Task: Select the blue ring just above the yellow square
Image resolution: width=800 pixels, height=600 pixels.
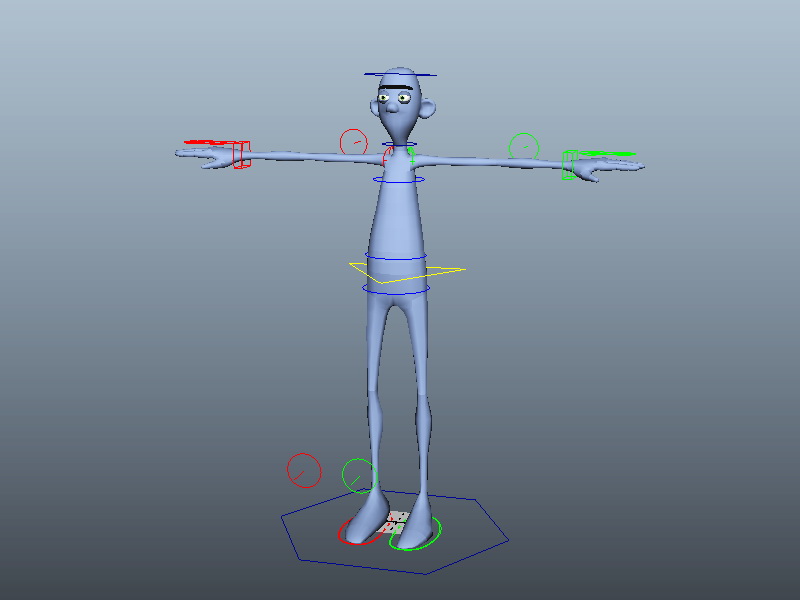Action: [396, 256]
